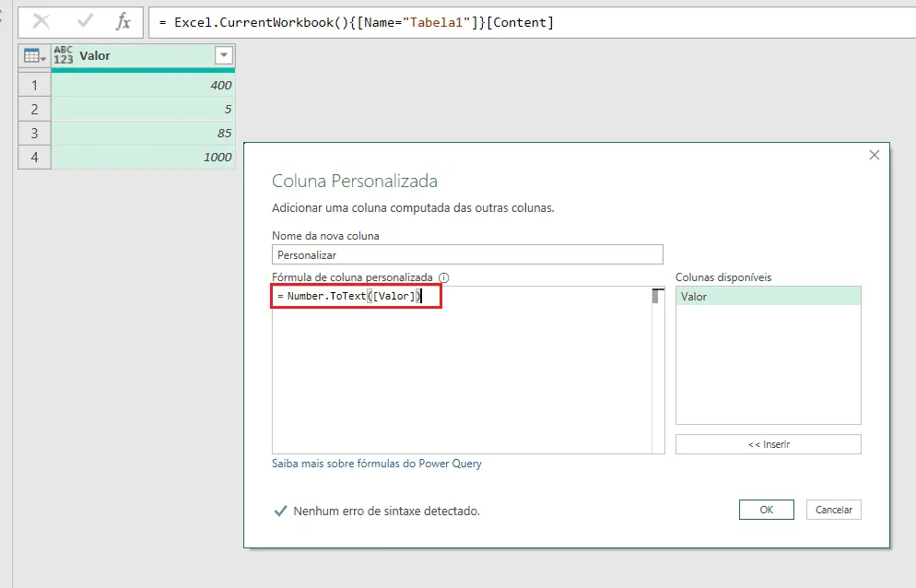
Task: Click the OK button
Action: click(x=767, y=510)
